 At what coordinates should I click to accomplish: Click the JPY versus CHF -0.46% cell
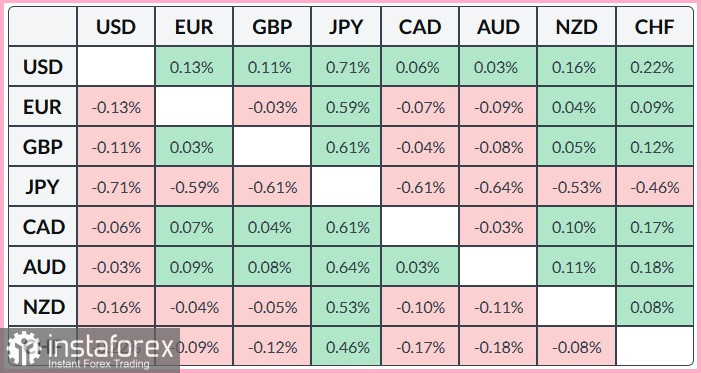655,187
